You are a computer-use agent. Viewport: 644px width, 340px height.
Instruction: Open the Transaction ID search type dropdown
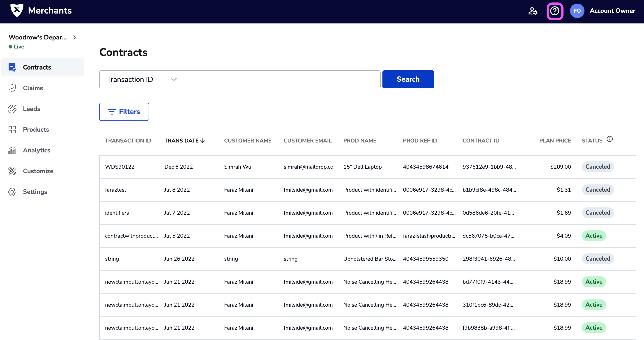[140, 79]
